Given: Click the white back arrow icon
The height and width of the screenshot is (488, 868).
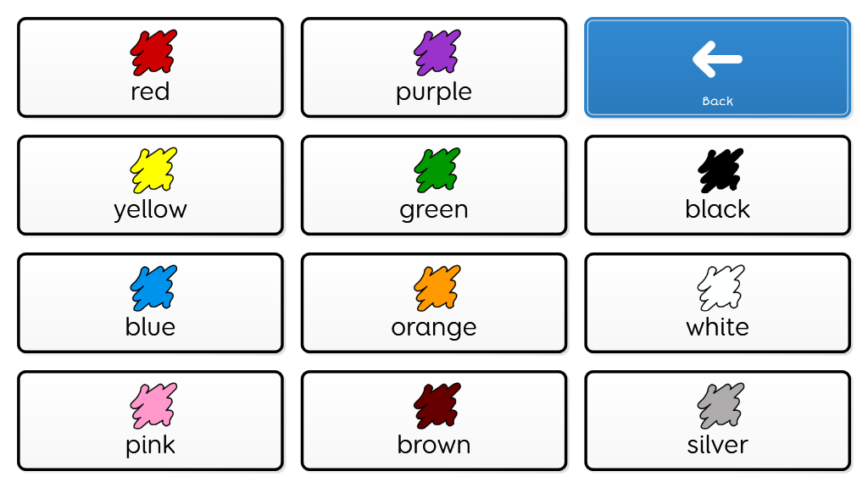Looking at the screenshot, I should 717,59.
